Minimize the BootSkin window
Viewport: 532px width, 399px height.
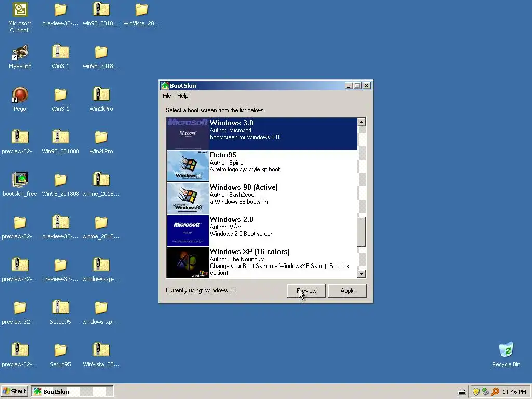click(x=349, y=86)
